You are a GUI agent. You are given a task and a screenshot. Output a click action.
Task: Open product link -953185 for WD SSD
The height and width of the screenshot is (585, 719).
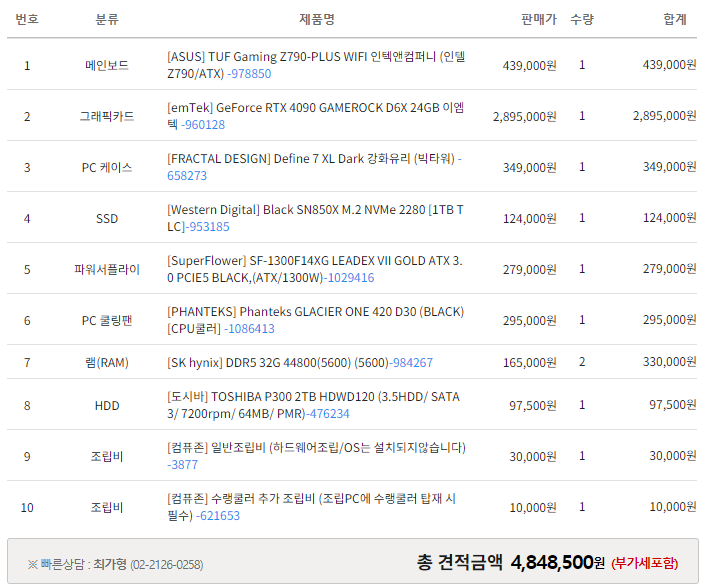pyautogui.click(x=207, y=226)
